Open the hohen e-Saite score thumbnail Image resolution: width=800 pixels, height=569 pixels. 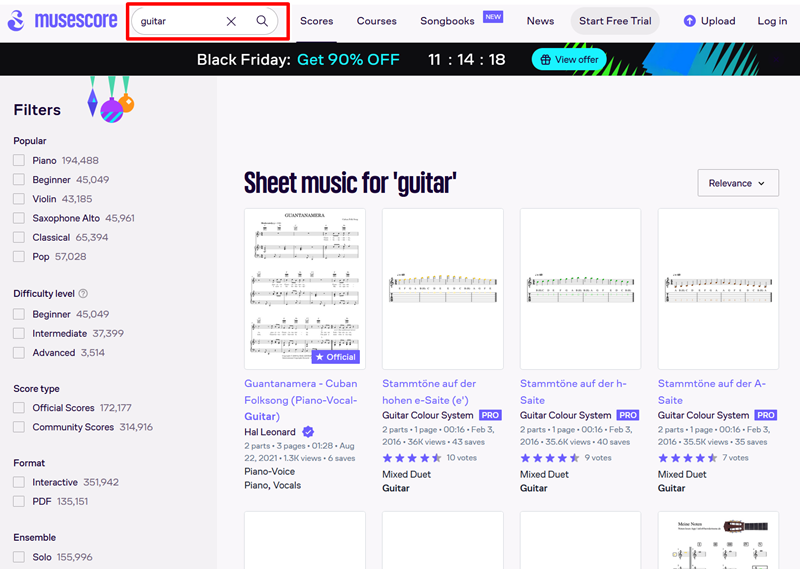point(442,288)
